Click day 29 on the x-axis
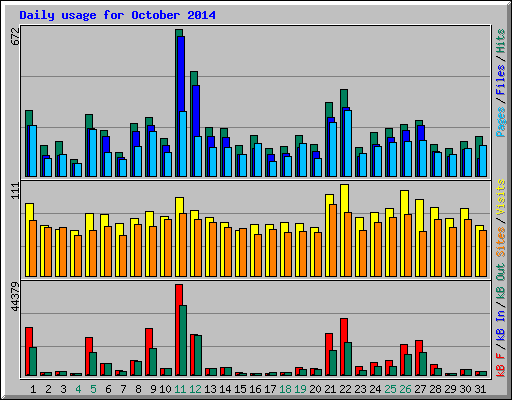The image size is (512, 400). tap(450, 389)
